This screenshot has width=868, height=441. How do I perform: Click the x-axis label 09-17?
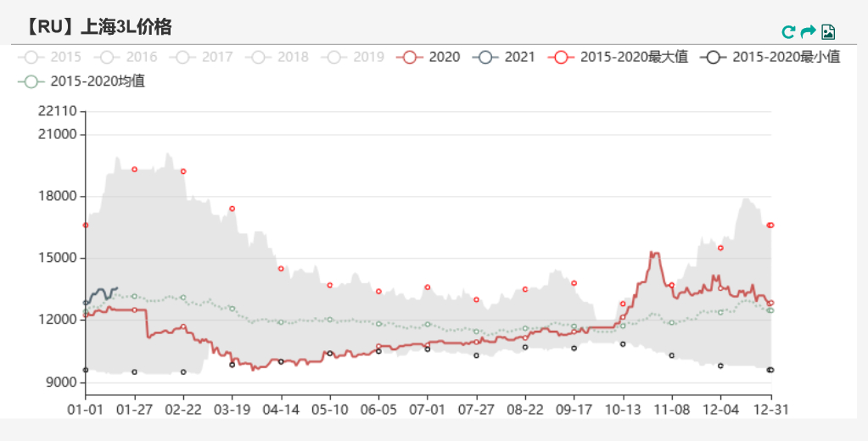(x=574, y=410)
